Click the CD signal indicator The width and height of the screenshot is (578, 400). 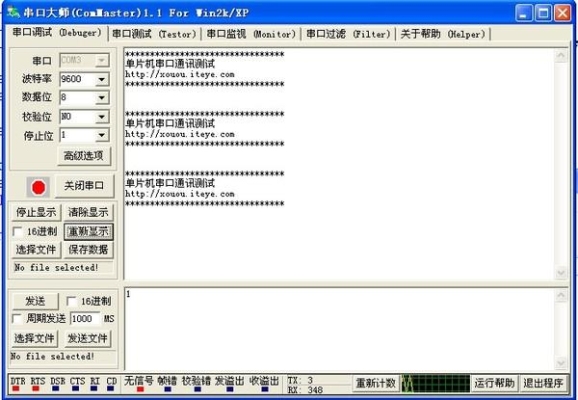pyautogui.click(x=111, y=383)
